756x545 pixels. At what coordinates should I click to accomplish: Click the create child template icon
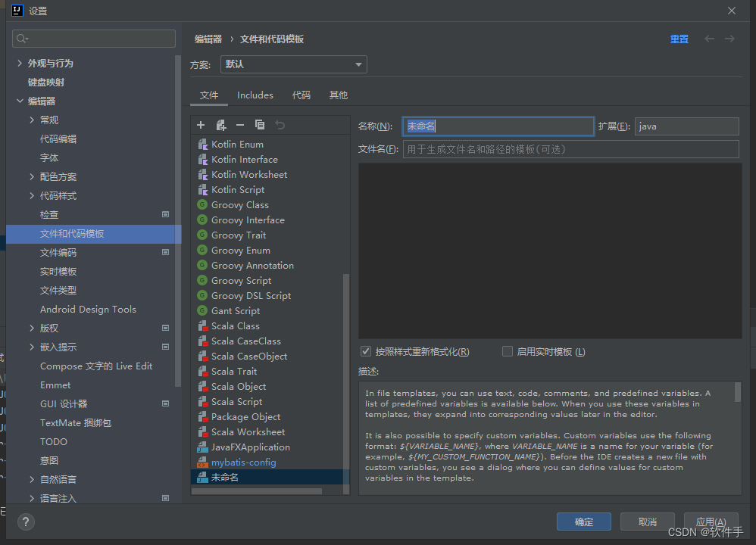220,125
